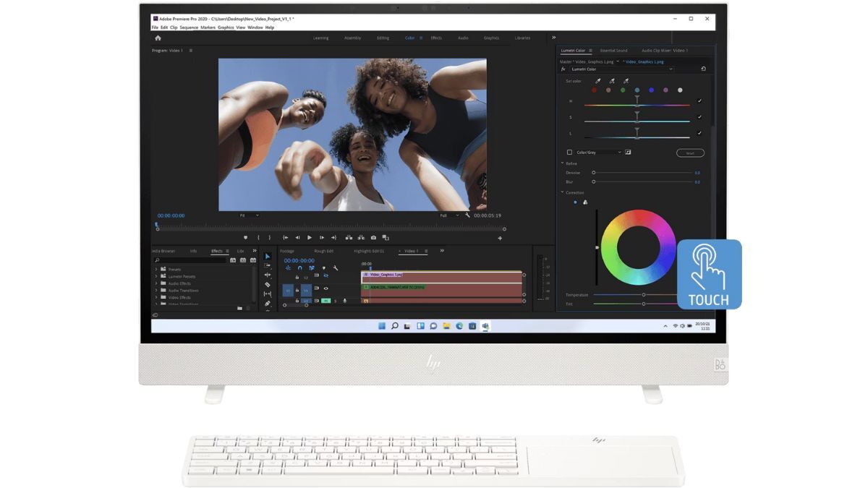The height and width of the screenshot is (488, 868).
Task: Open timeline display settings wrench icon
Action: coord(335,268)
